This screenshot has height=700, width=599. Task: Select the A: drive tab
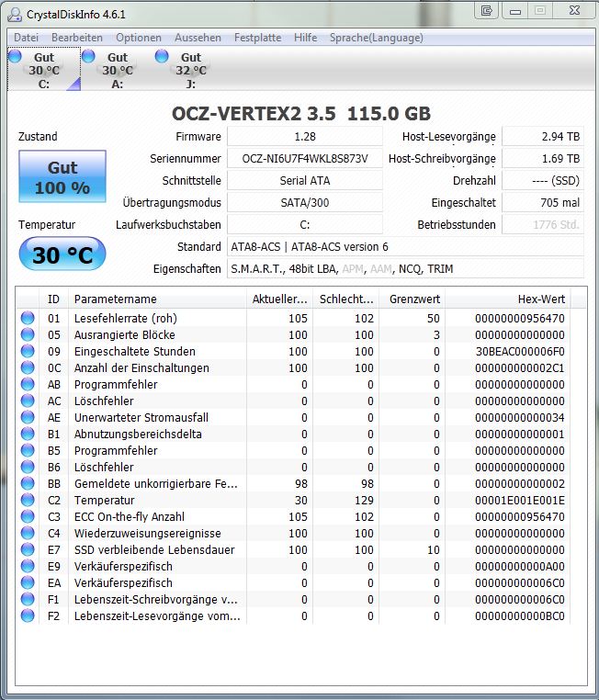(118, 70)
